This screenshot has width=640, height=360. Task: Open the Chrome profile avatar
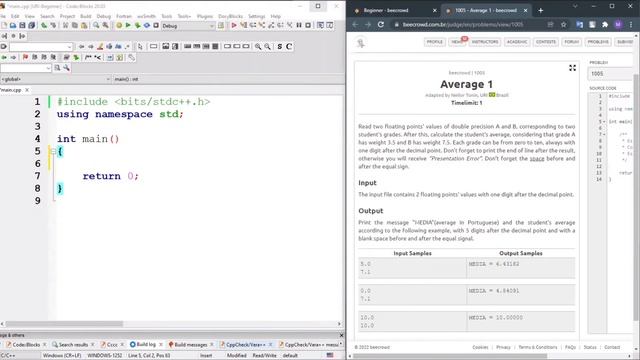pos(618,24)
